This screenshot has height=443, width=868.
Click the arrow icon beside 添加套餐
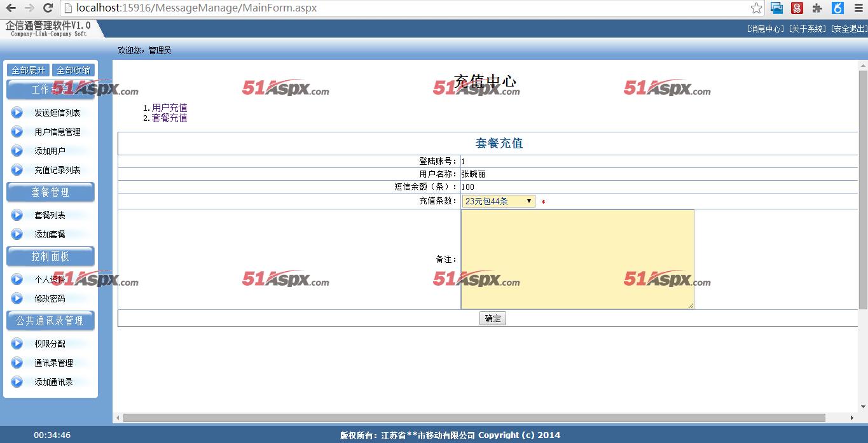(17, 234)
